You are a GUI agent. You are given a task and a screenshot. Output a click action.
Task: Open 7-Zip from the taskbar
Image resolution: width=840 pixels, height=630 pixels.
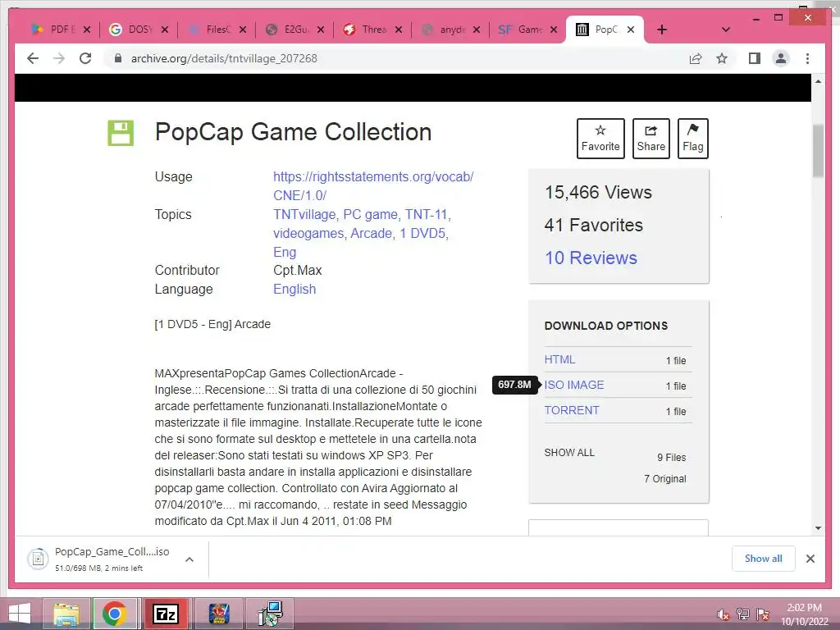tap(166, 614)
